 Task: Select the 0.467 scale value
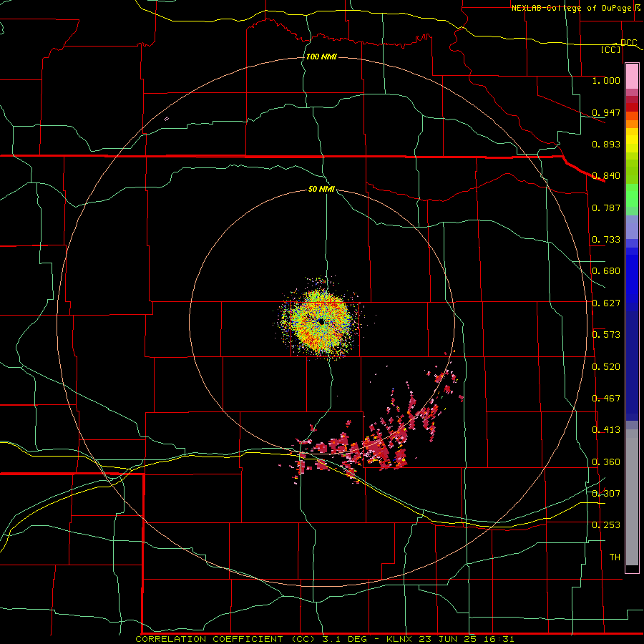pyautogui.click(x=606, y=399)
